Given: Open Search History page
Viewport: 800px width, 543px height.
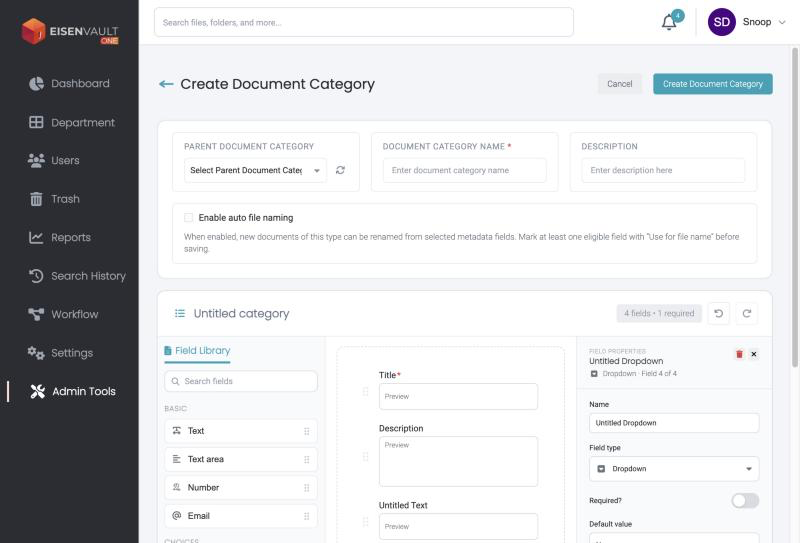Looking at the screenshot, I should coord(77,276).
